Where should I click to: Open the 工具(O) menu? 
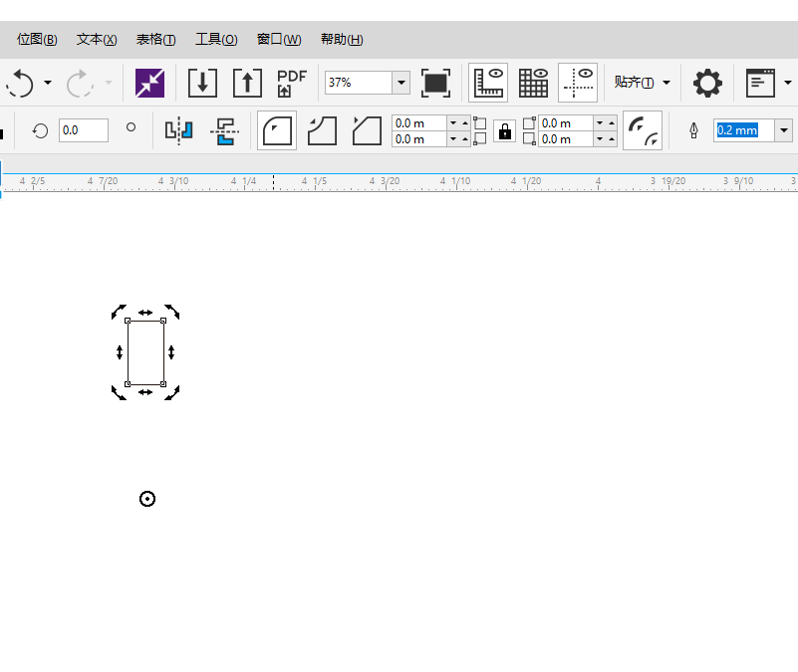pos(216,40)
